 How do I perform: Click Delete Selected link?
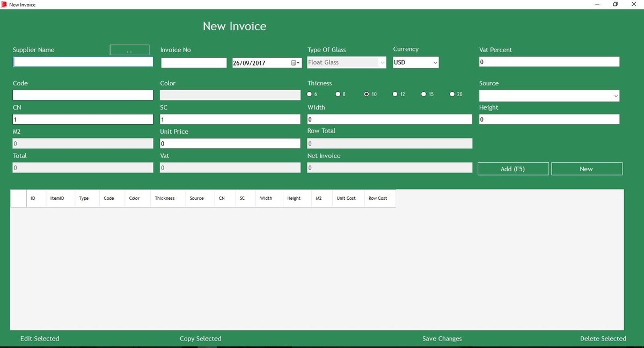[603, 338]
